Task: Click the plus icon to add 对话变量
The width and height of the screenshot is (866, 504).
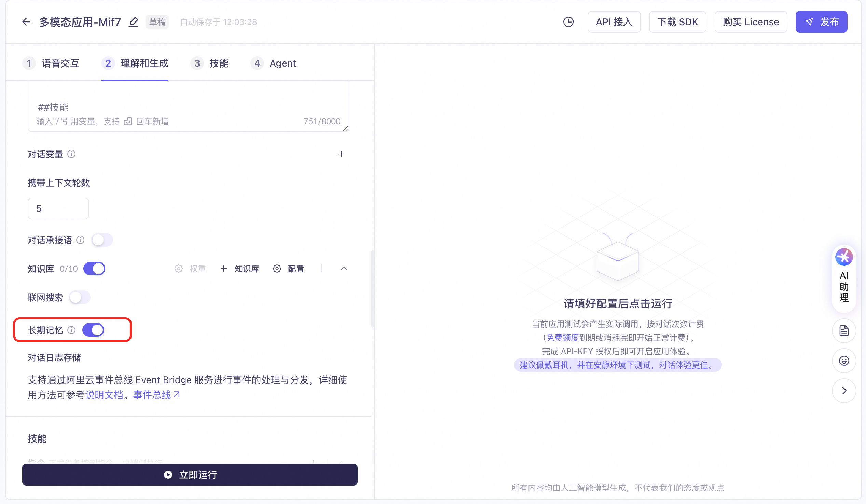Action: click(341, 154)
